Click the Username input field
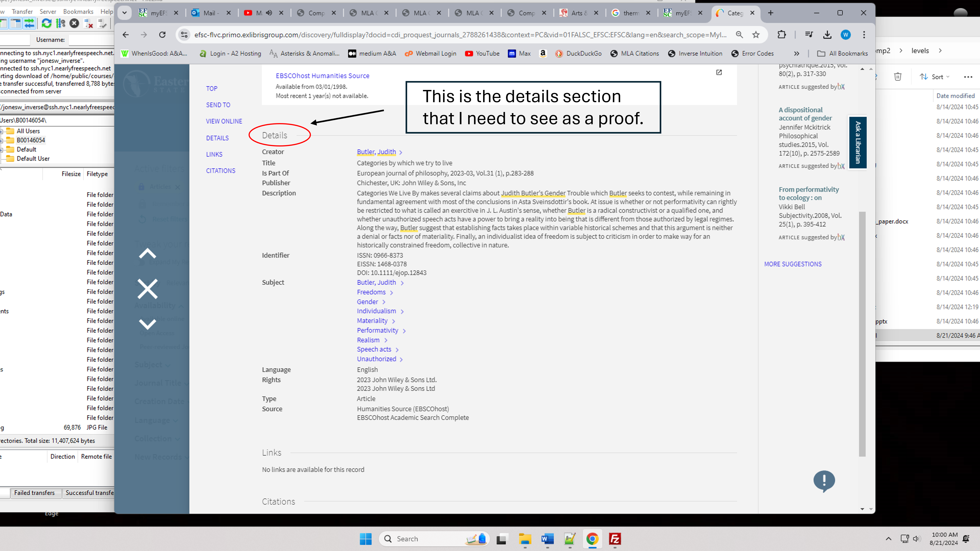Screen dimensions: 980x551 pyautogui.click(x=91, y=40)
